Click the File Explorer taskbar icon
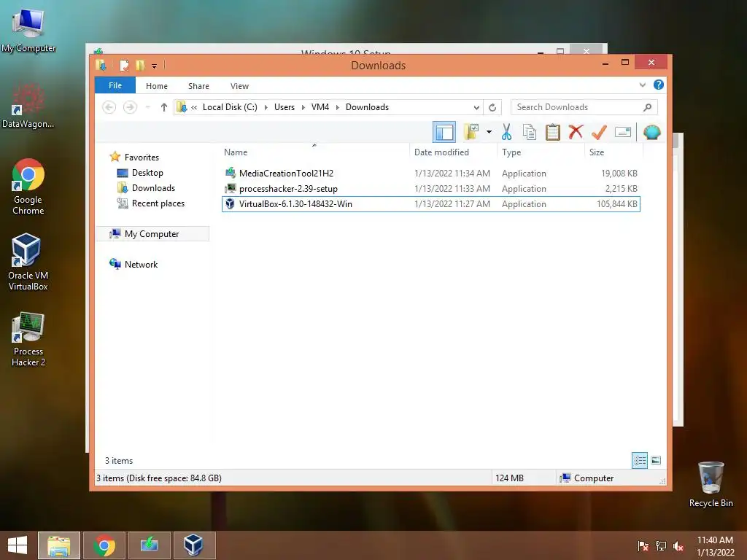The width and height of the screenshot is (747, 560). tap(59, 545)
